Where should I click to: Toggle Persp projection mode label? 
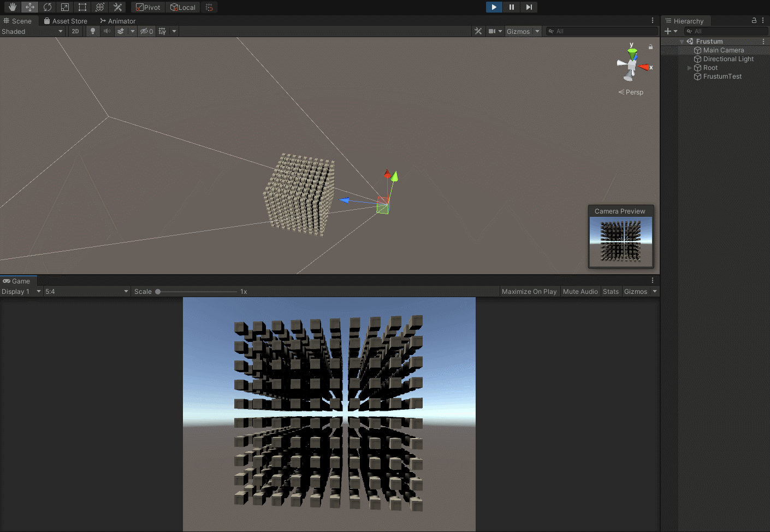point(631,92)
